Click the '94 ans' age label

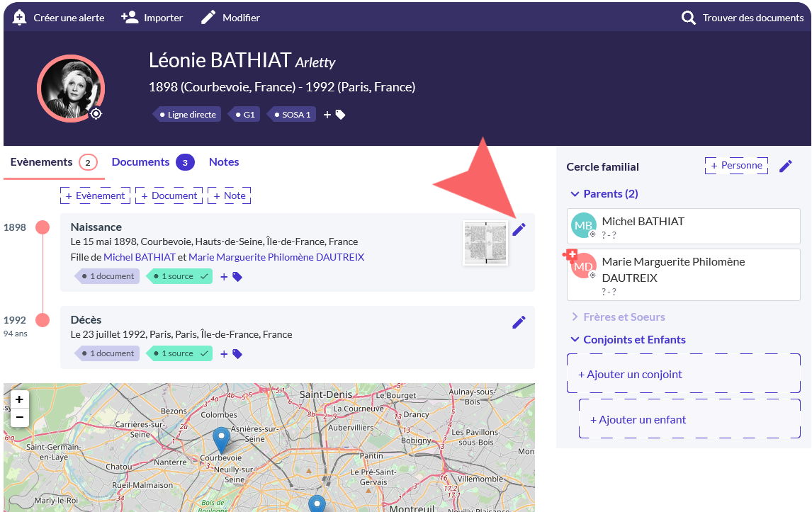point(16,334)
